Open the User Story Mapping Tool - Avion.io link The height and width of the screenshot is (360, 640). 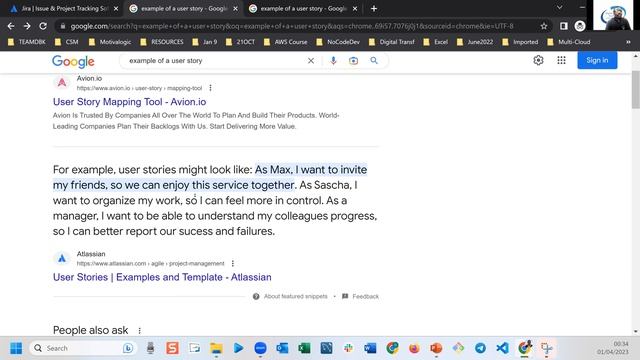(x=129, y=102)
